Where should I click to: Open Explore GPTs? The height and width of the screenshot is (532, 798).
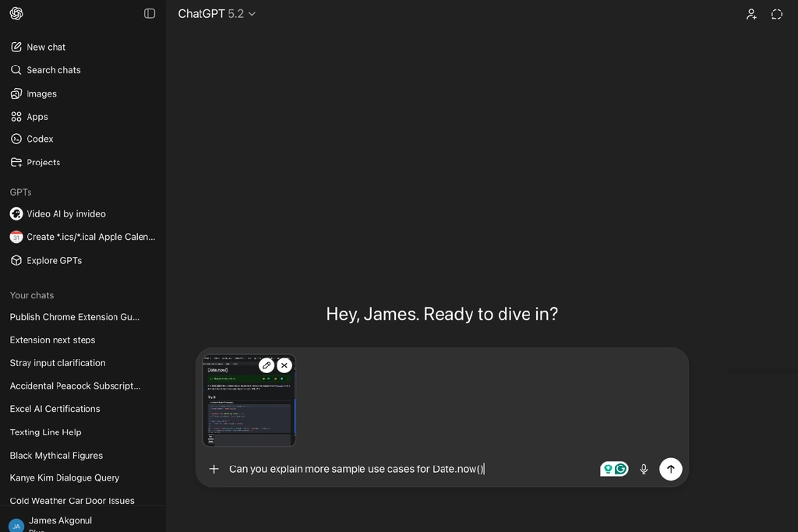pyautogui.click(x=83, y=260)
